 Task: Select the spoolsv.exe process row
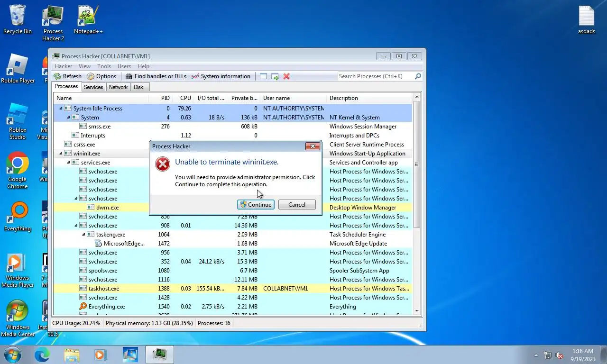click(x=233, y=271)
